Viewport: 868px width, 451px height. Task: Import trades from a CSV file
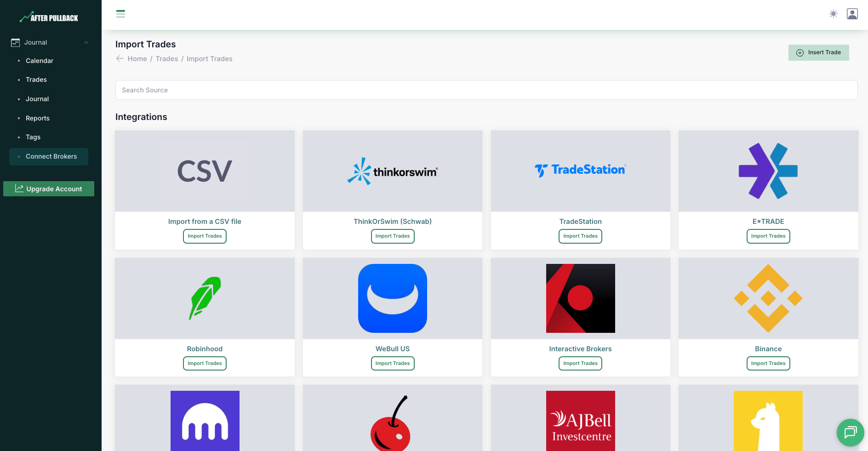tap(205, 236)
